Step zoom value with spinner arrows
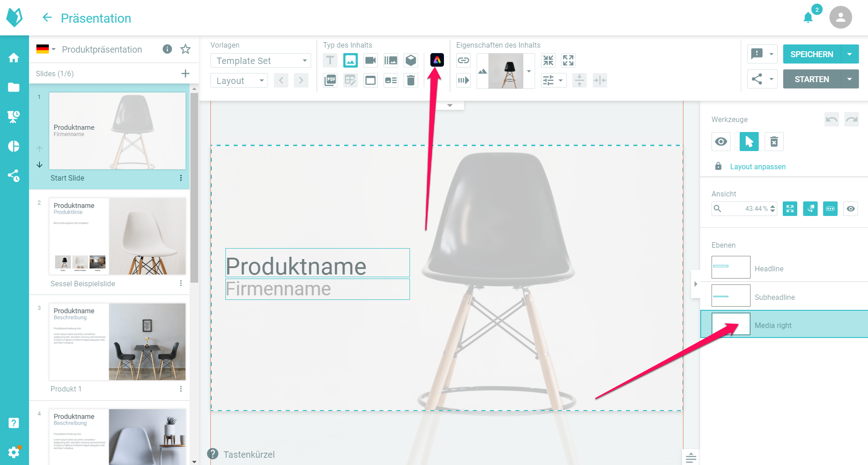868x465 pixels. tap(773, 209)
